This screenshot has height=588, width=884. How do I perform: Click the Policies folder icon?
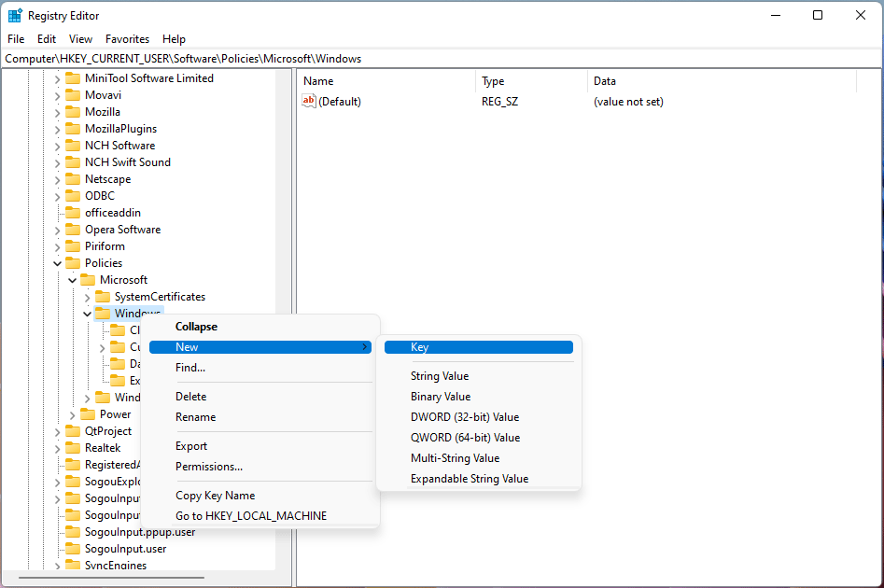[x=73, y=263]
